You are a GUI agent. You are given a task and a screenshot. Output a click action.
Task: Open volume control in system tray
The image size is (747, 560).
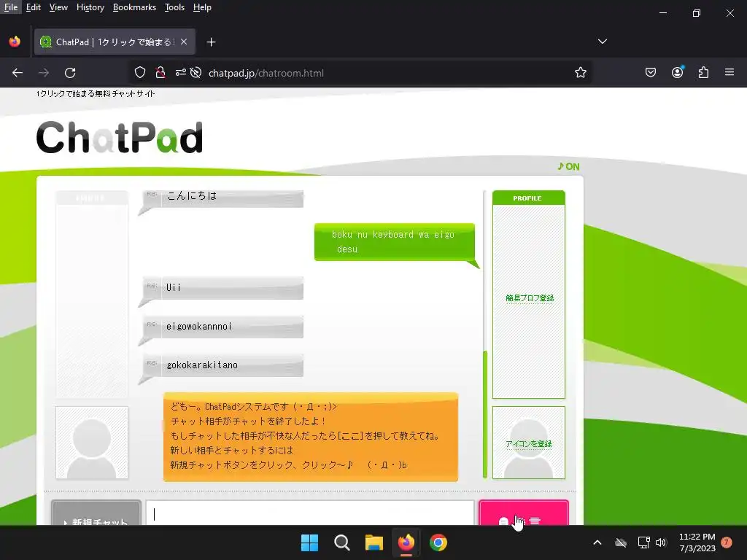coord(661,542)
